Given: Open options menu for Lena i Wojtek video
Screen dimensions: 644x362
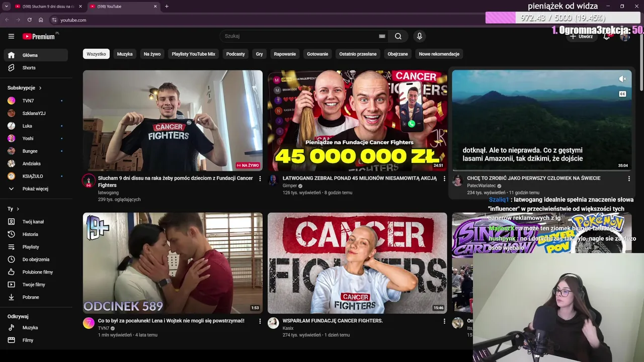Looking at the screenshot, I should pyautogui.click(x=260, y=321).
